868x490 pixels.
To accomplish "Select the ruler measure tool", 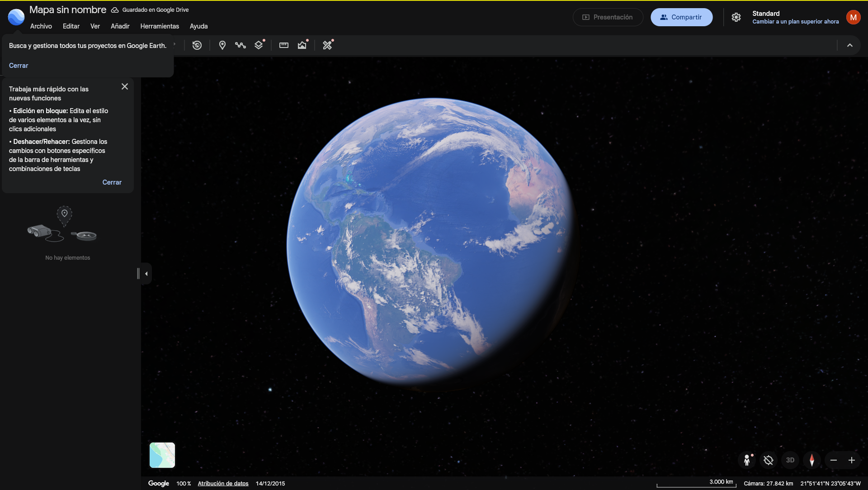I will coord(284,45).
